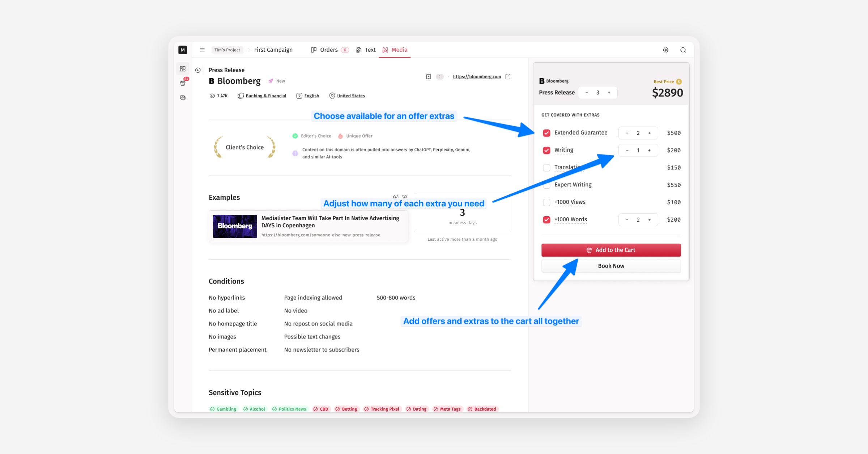Click the Banking & Financial category link

(x=266, y=96)
